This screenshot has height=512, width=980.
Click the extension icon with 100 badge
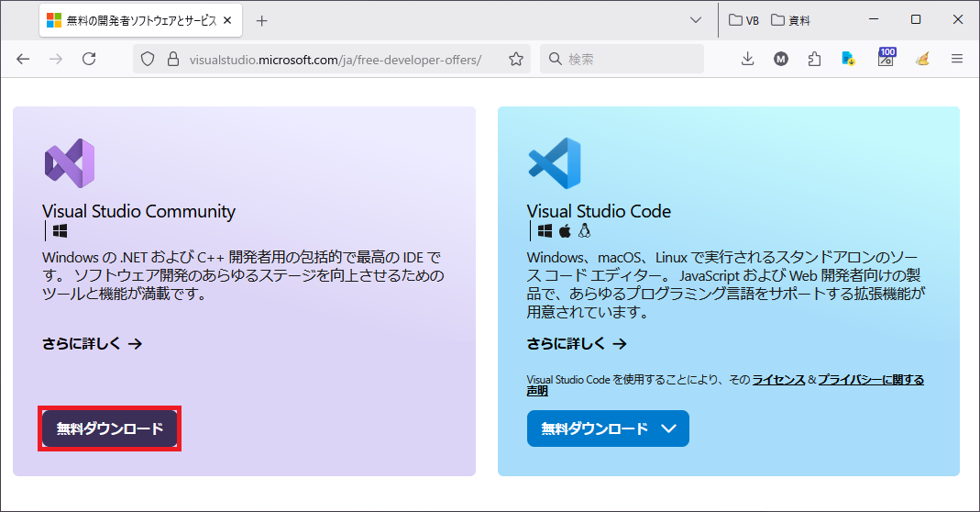tap(886, 57)
